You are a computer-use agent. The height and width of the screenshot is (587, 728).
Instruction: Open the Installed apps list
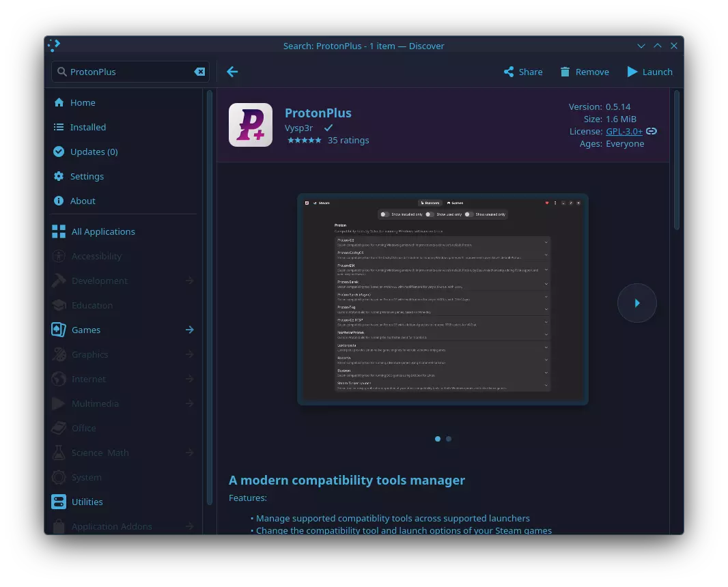pos(87,127)
